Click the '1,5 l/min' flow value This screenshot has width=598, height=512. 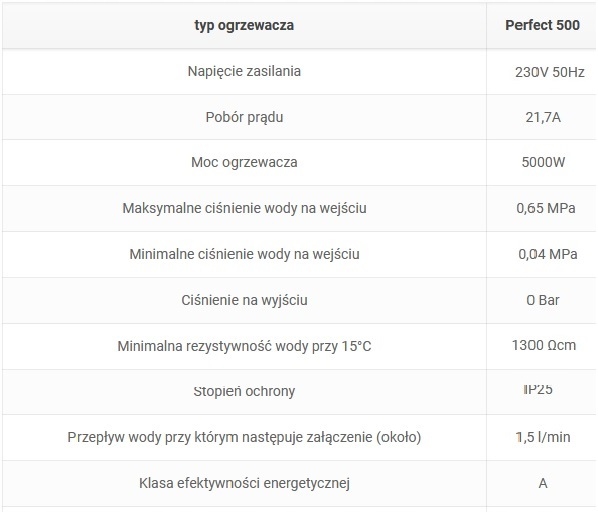(543, 437)
